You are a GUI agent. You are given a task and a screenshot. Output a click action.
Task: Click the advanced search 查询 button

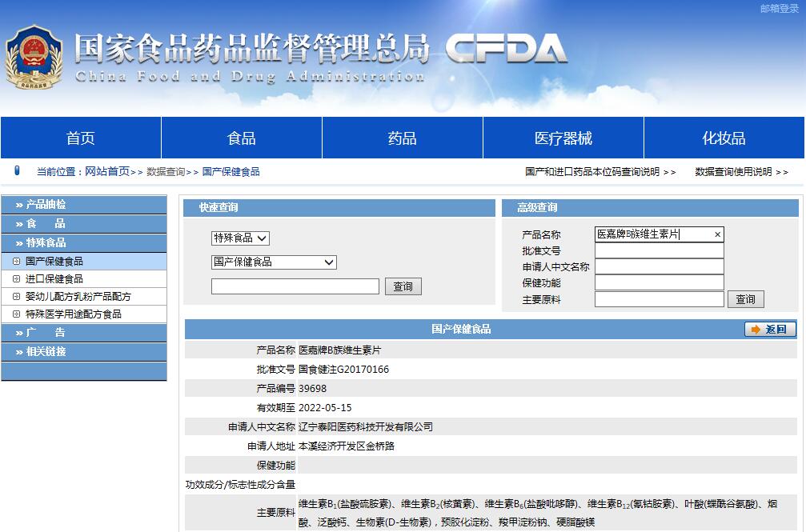pos(745,299)
